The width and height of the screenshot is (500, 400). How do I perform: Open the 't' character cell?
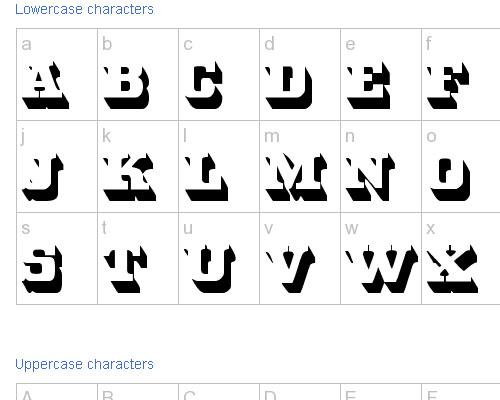click(126, 270)
